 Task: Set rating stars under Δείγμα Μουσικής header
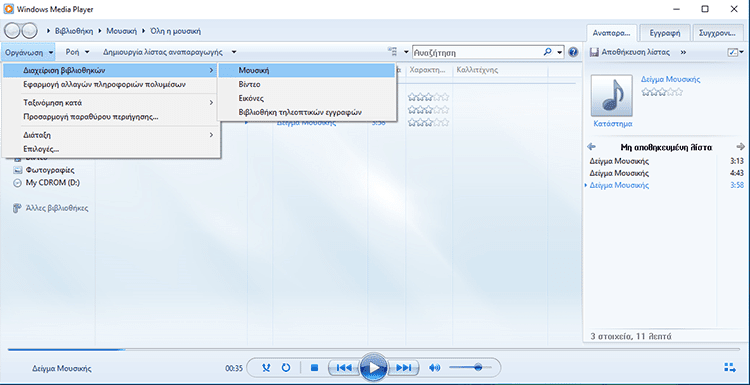(x=662, y=92)
